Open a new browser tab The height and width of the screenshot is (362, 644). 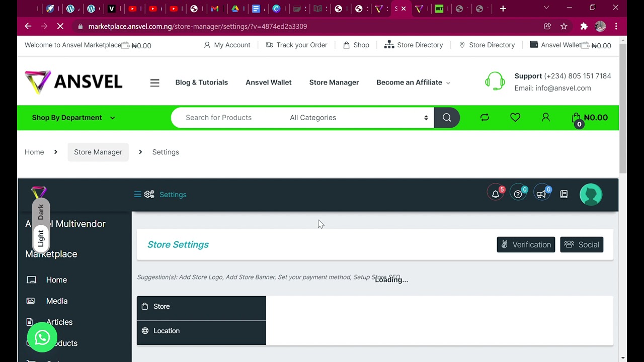click(x=503, y=9)
